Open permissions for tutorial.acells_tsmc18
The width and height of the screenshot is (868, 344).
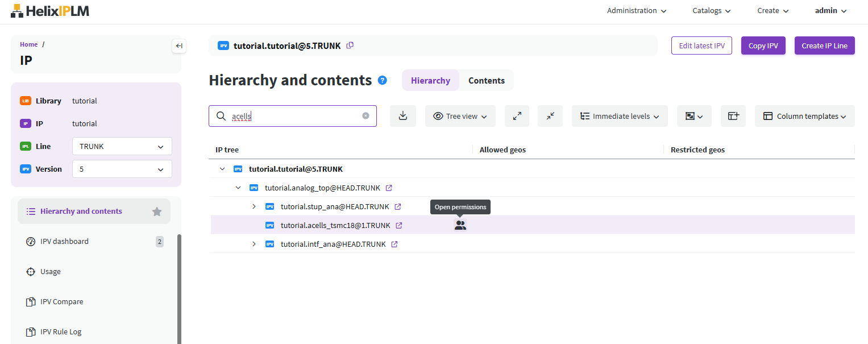[x=460, y=225]
